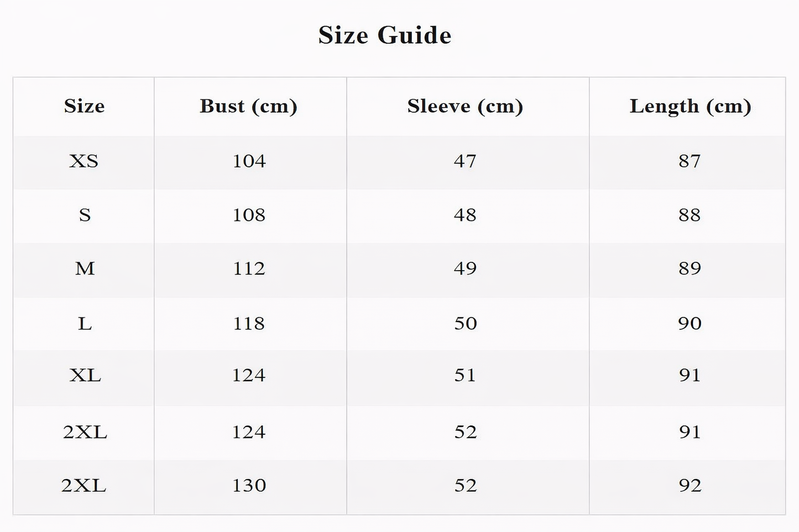Viewport: 799px width, 532px height.
Task: Click the sleeve value 49
Action: point(465,268)
